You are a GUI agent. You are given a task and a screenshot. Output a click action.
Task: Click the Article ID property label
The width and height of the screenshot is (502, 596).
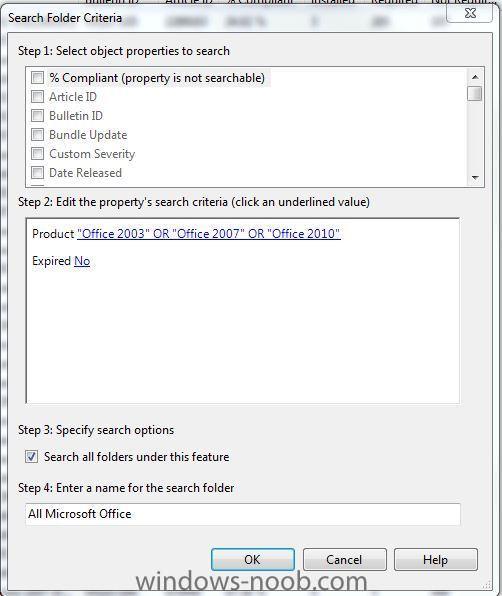pos(73,97)
